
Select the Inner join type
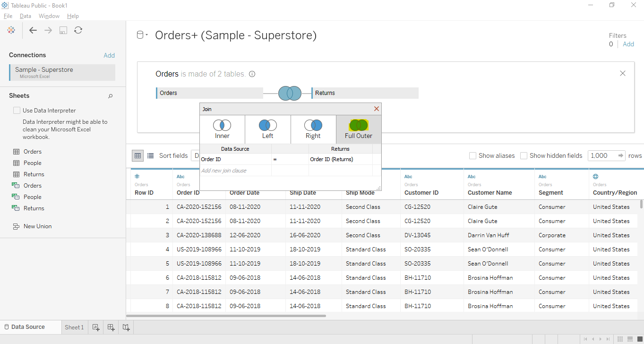point(222,129)
